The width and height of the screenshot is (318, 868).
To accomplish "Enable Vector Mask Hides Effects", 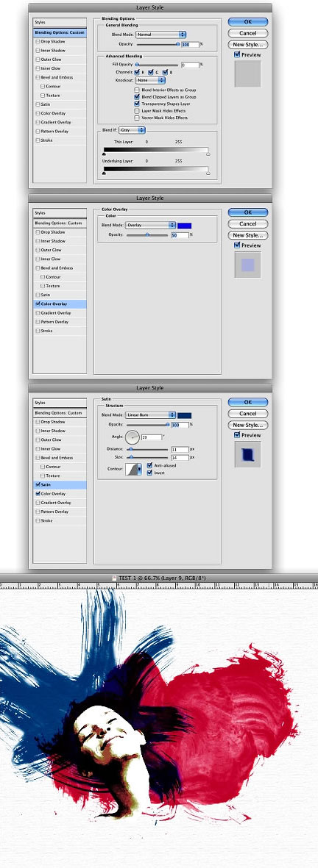I will tap(137, 118).
